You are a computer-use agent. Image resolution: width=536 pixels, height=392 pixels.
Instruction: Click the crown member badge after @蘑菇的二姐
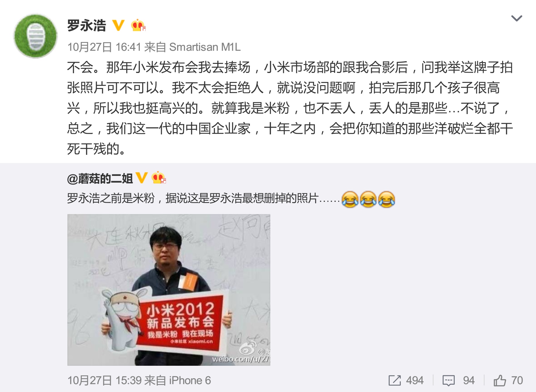[x=159, y=178]
